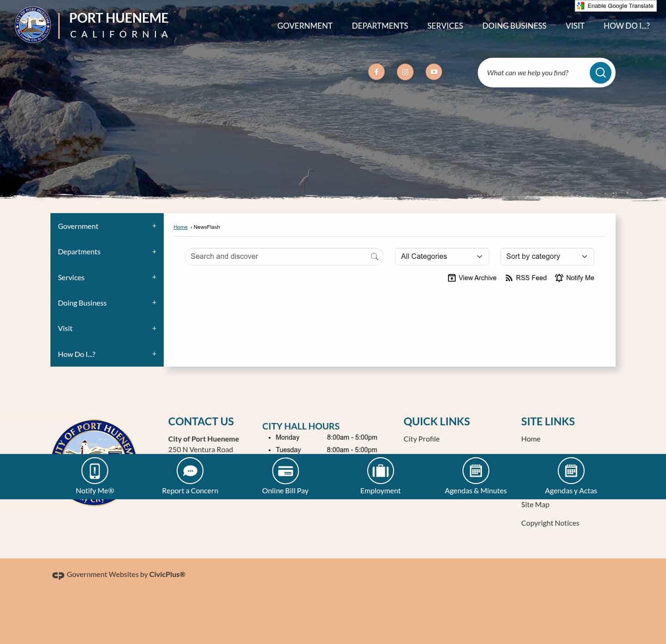Click the magnifier in Search and discover box

point(375,257)
